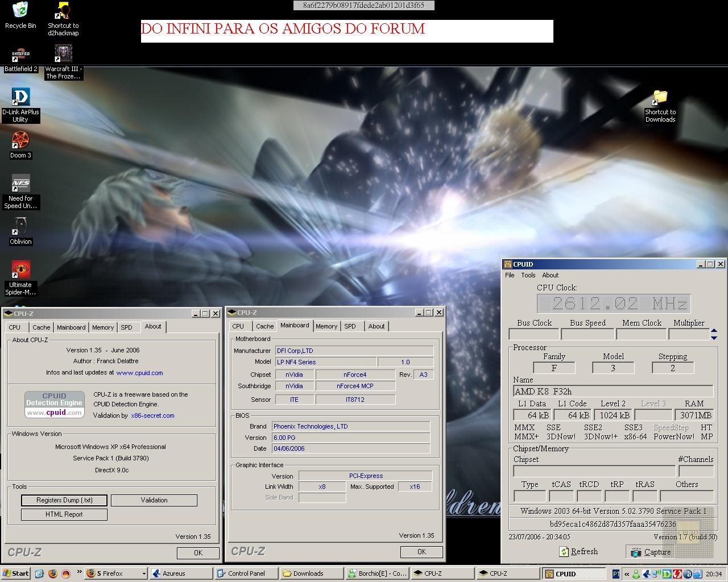Open the Cache tab in the About CPU-Z window

(41, 327)
